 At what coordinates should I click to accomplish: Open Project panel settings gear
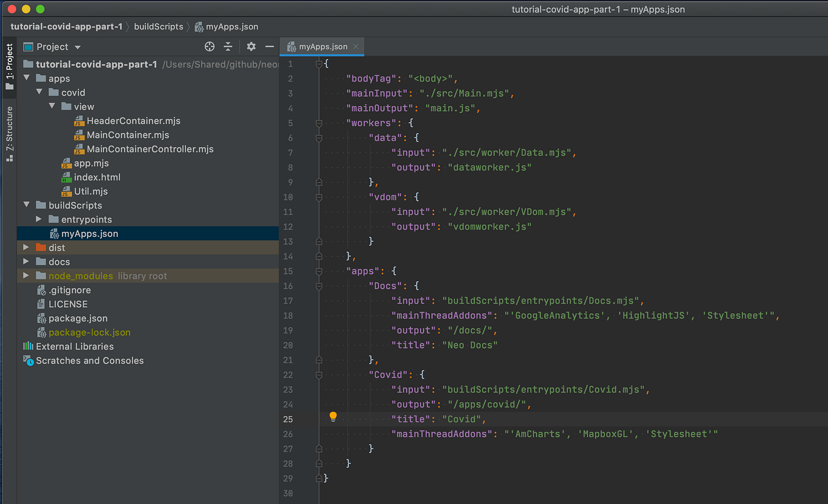251,47
